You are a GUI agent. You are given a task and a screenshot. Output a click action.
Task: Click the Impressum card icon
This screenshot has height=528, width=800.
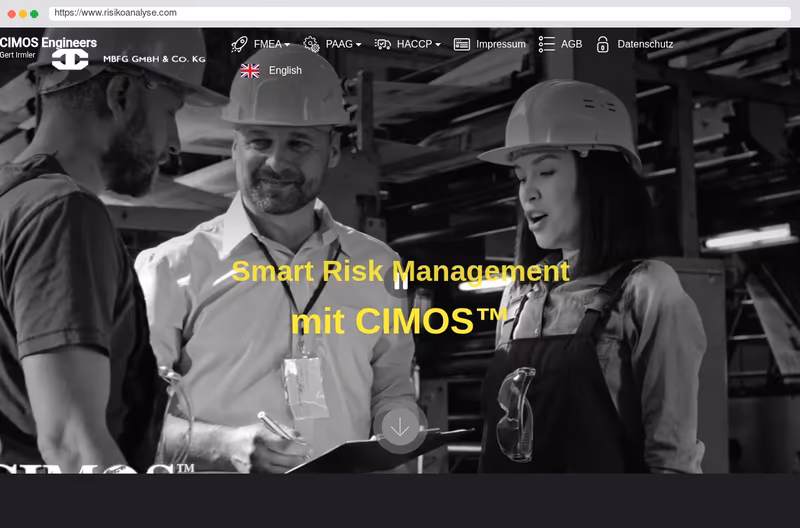(x=462, y=44)
